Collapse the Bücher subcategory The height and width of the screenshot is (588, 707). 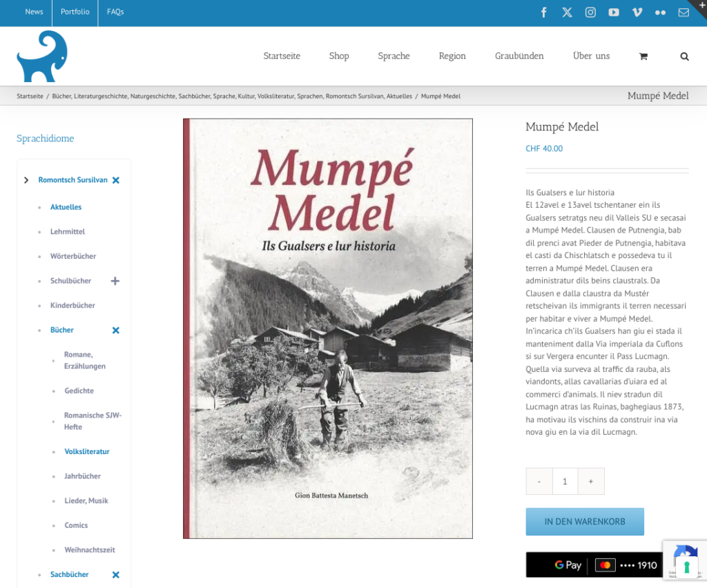[x=116, y=331]
